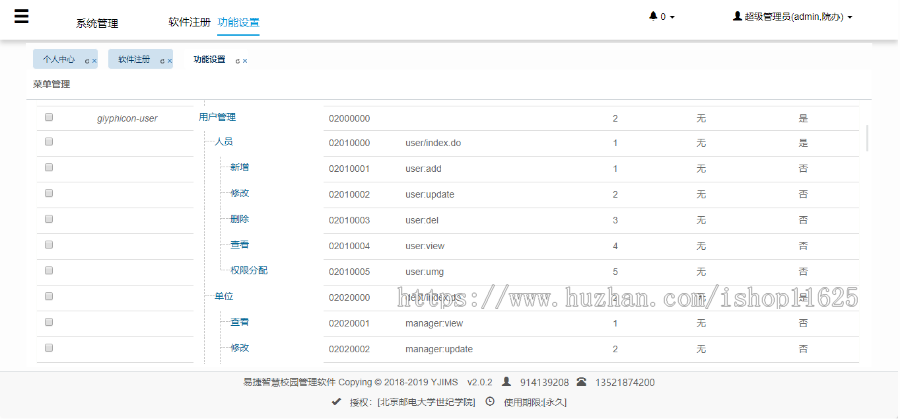The height and width of the screenshot is (419, 900).
Task: Expand the 单位 tree node
Action: click(x=224, y=296)
